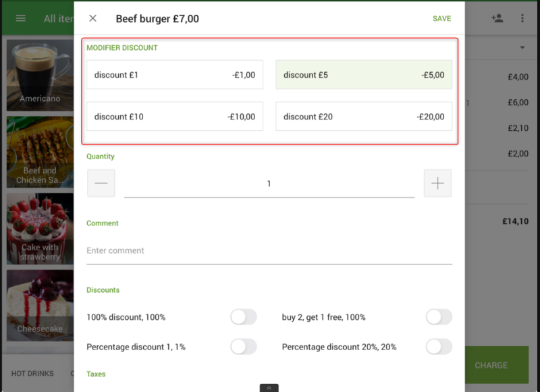Open the three-dot overflow menu

click(x=522, y=18)
